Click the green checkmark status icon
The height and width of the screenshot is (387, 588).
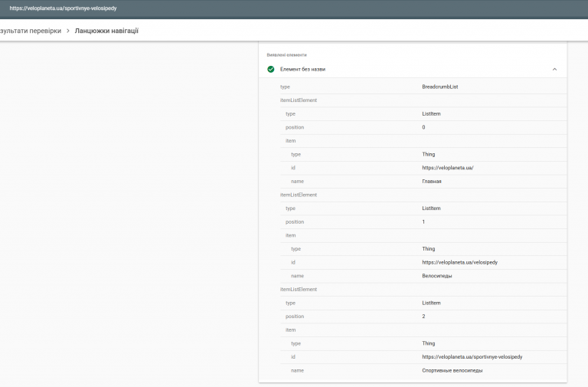point(271,69)
